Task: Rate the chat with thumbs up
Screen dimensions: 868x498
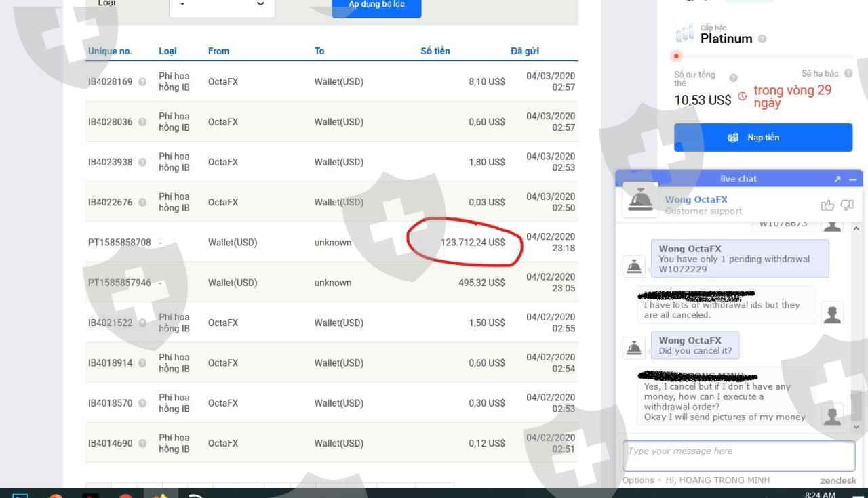Action: pyautogui.click(x=827, y=205)
